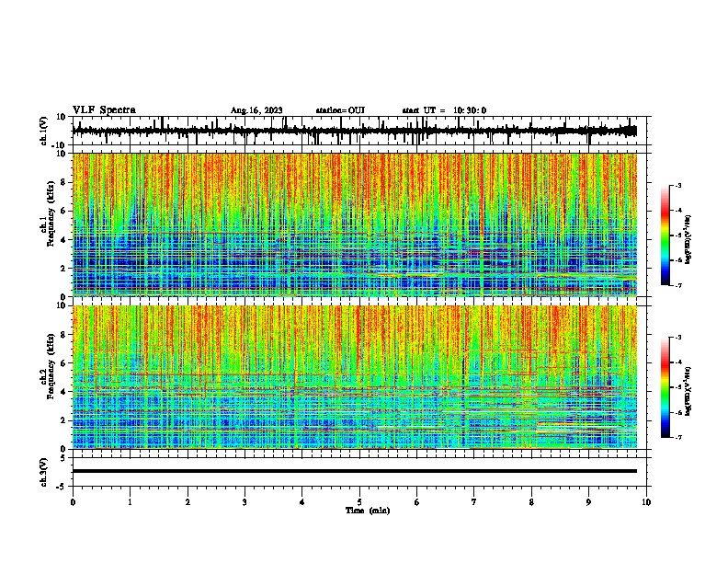Click the "5" tick on the time axis

[359, 502]
